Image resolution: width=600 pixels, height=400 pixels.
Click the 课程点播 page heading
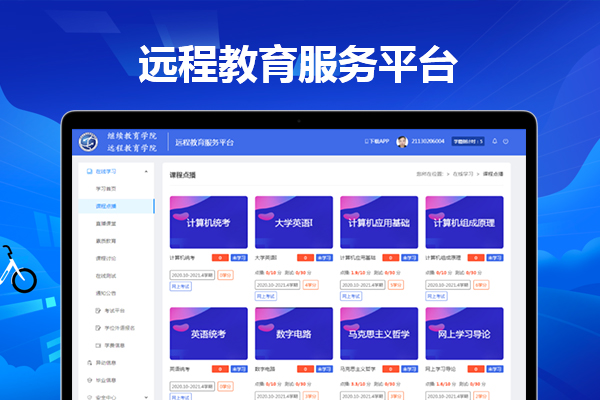[x=183, y=175]
